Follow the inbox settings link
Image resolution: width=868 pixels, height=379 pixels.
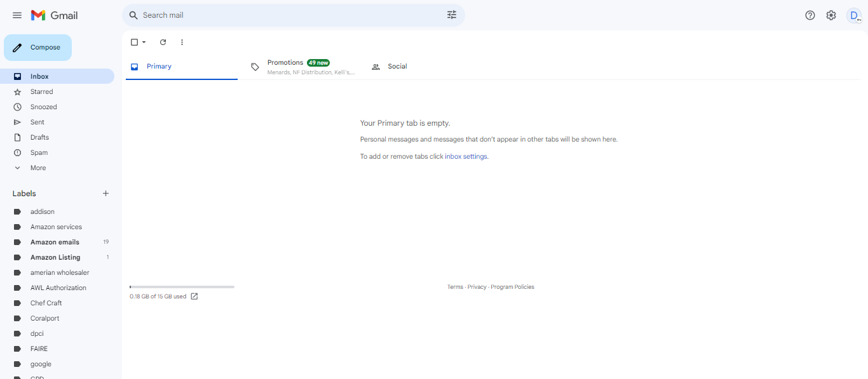[466, 157]
